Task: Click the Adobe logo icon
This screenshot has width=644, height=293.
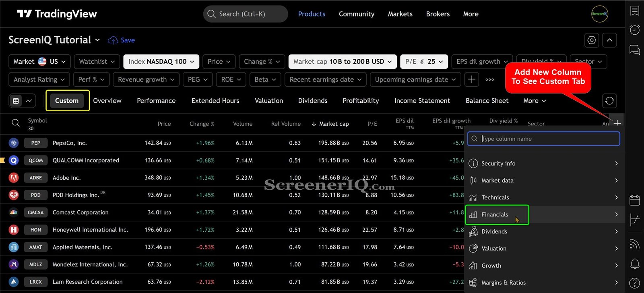Action: 14,177
